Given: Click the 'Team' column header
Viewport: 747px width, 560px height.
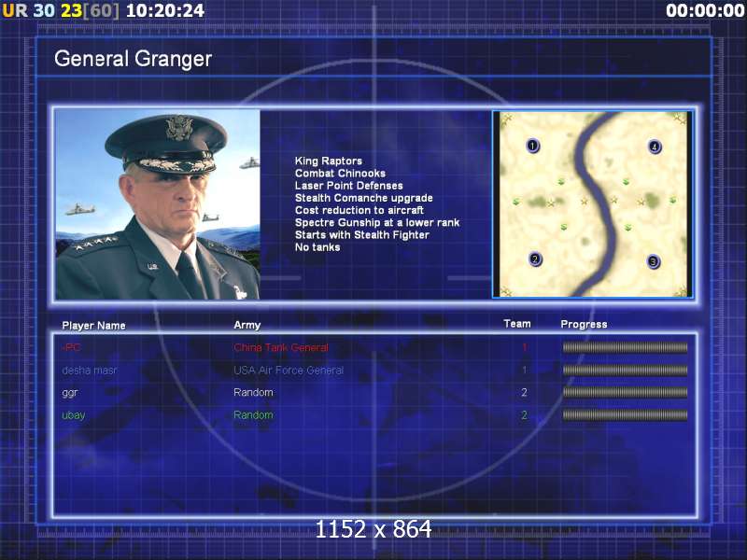Looking at the screenshot, I should coord(517,324).
